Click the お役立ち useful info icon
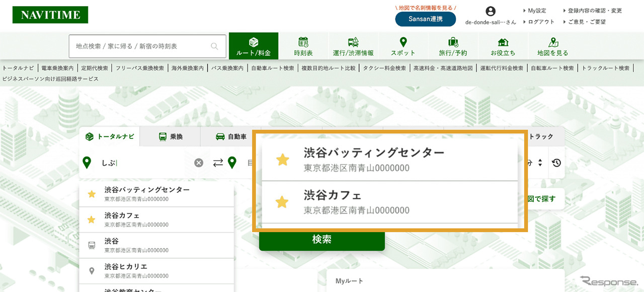This screenshot has height=292, width=644. (x=503, y=43)
